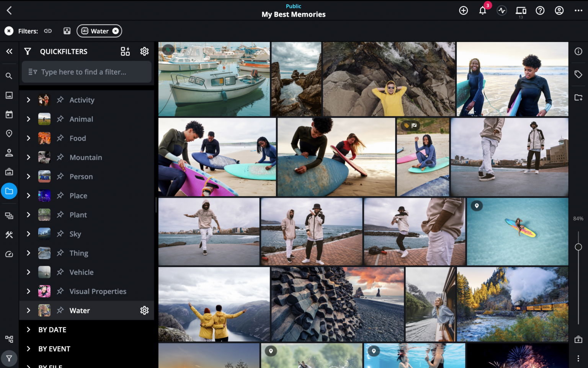588x368 pixels.
Task: Adjust the 84% thumbnail size slider
Action: point(578,246)
